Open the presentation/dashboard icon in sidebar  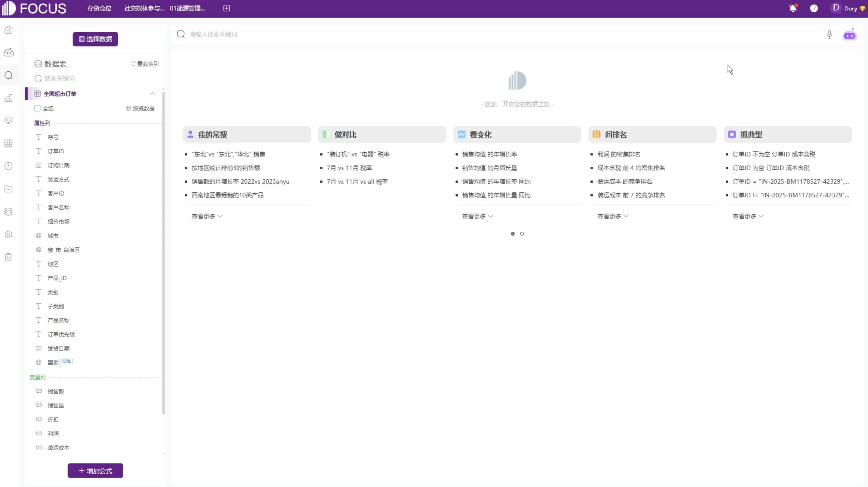pos(8,120)
